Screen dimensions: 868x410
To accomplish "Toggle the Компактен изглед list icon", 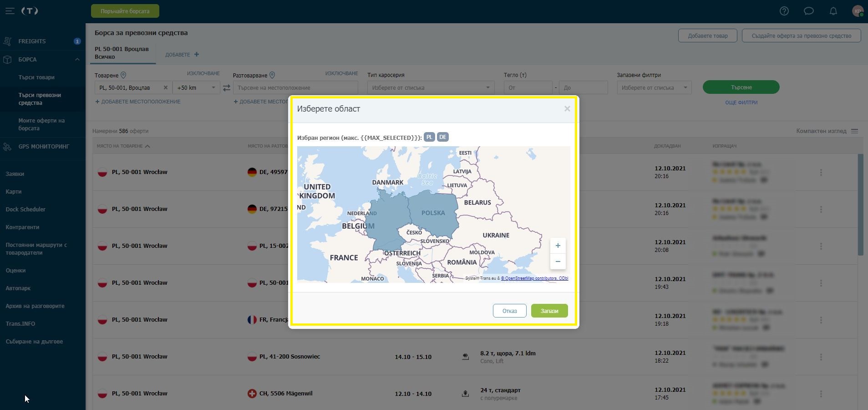I will pos(854,131).
